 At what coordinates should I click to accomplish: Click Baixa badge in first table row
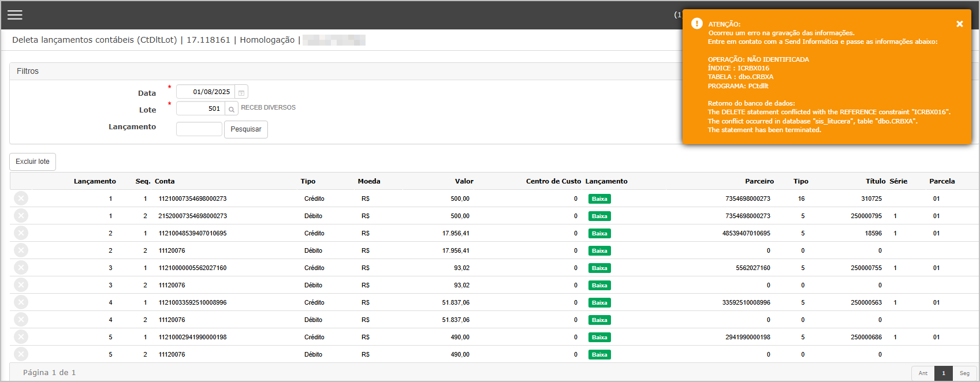click(599, 199)
